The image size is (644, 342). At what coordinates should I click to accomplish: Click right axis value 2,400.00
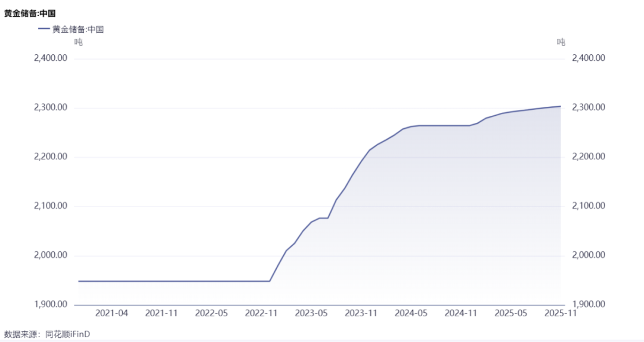tap(589, 58)
